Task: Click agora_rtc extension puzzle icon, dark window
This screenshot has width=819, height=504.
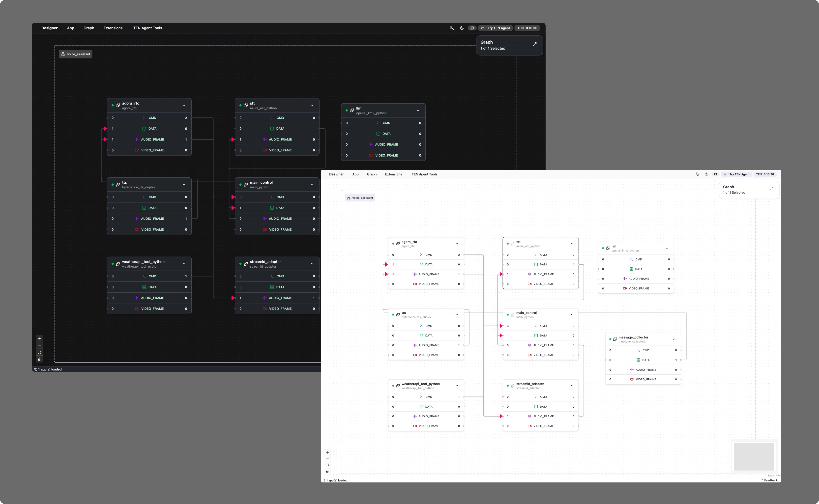Action: 118,105
